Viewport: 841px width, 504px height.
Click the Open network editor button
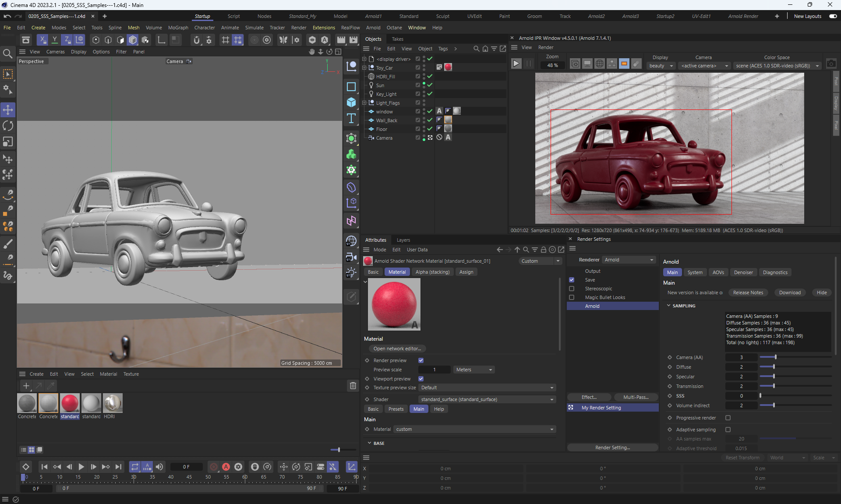point(397,349)
